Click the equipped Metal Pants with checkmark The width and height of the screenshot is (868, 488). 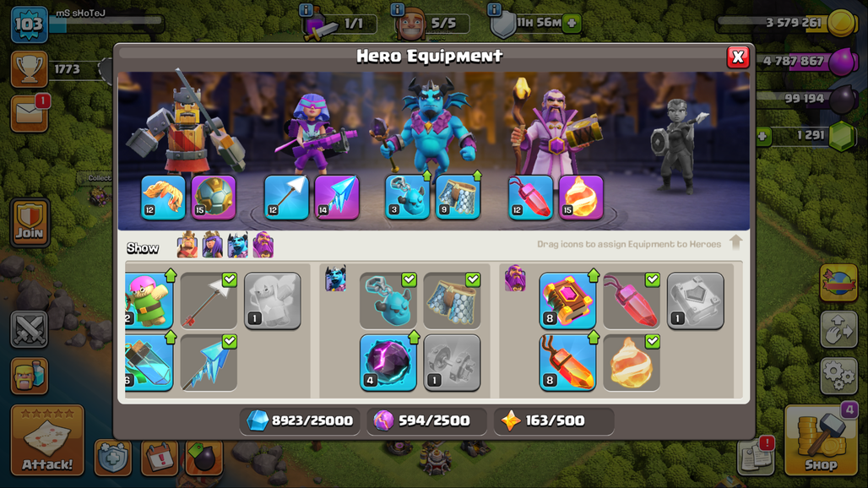(x=452, y=301)
